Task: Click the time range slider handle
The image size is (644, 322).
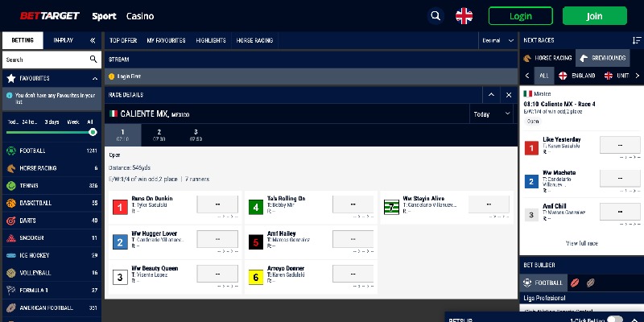Action: 93,132
